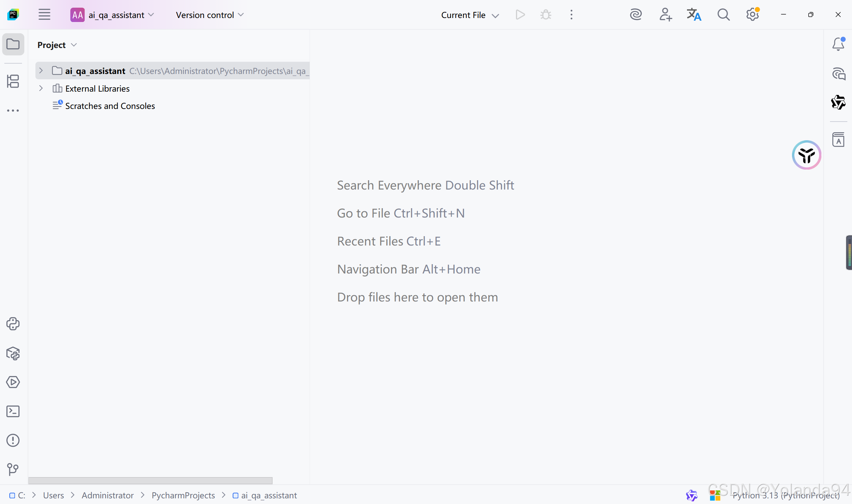Click the Debug bug icon
This screenshot has width=852, height=504.
tap(546, 15)
